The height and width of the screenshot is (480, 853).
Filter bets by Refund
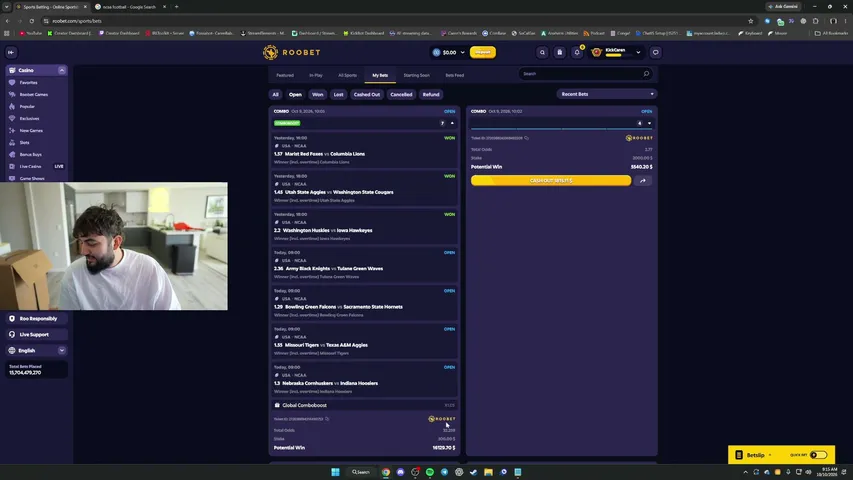tap(431, 95)
